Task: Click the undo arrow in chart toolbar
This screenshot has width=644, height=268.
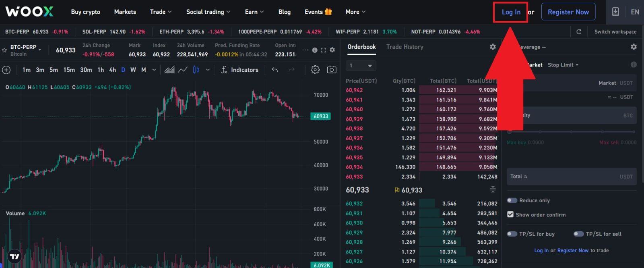Action: pyautogui.click(x=275, y=70)
